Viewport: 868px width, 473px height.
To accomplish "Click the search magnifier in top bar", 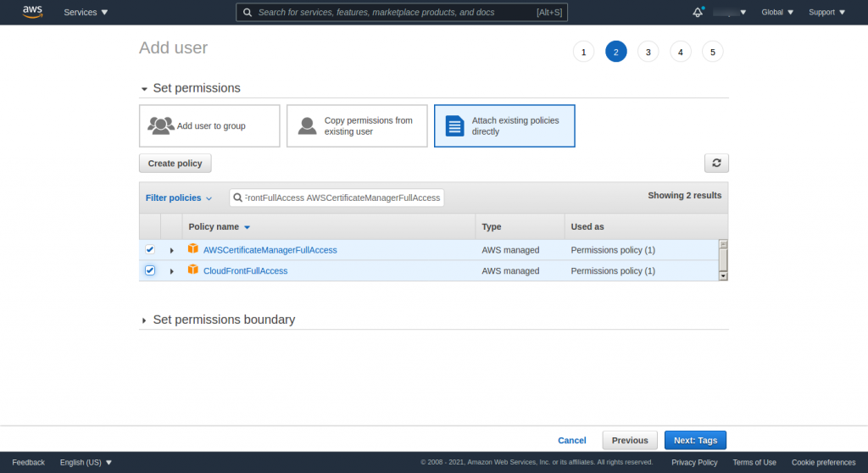I will pyautogui.click(x=248, y=12).
